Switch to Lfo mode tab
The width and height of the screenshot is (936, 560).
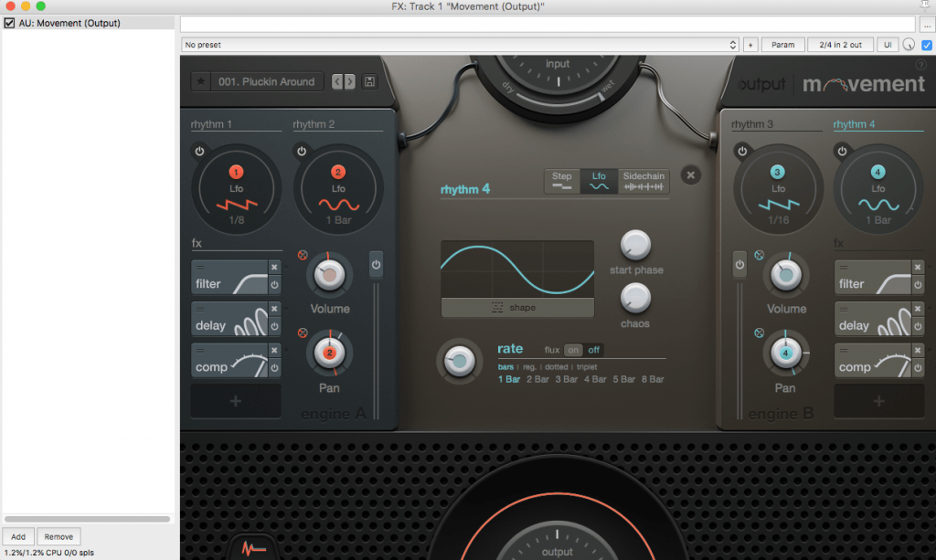599,181
